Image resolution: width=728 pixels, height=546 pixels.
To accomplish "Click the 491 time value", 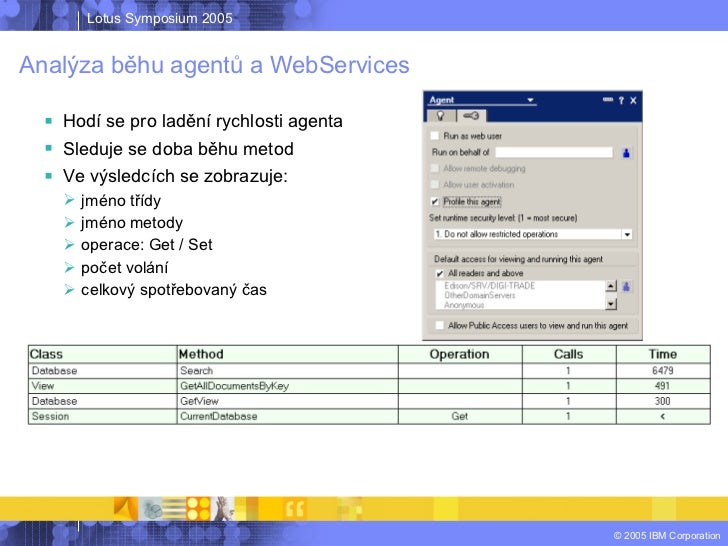I will coord(663,386).
